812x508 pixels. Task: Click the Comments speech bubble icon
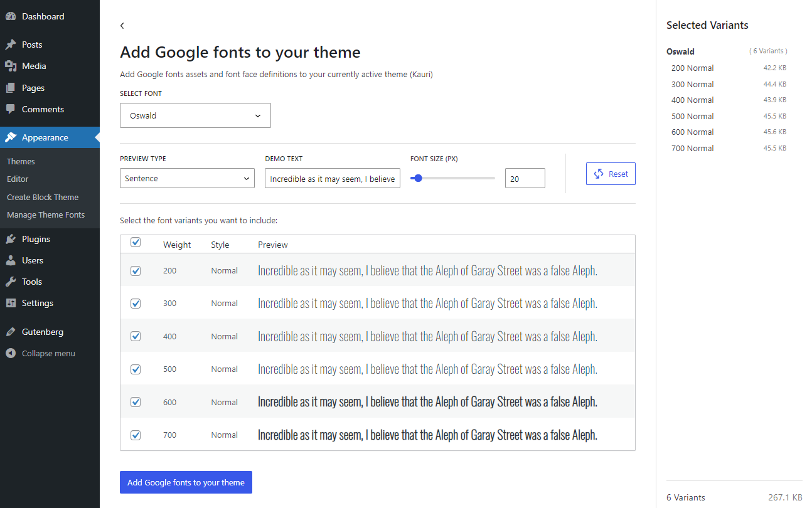11,109
